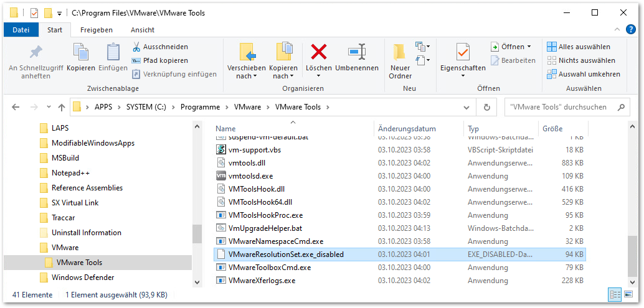
Task: Select the Traccar folder in tree
Action: tap(64, 218)
